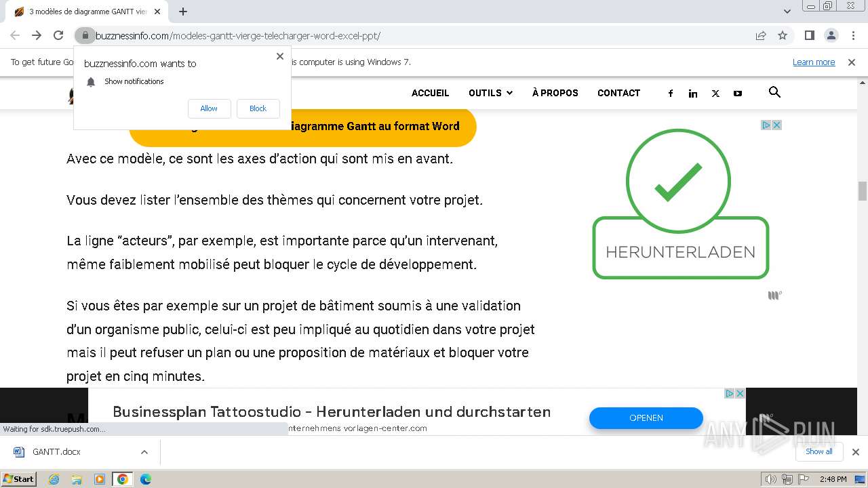Open the site's LinkedIn icon
Screen dimensions: 868x488
click(693, 94)
